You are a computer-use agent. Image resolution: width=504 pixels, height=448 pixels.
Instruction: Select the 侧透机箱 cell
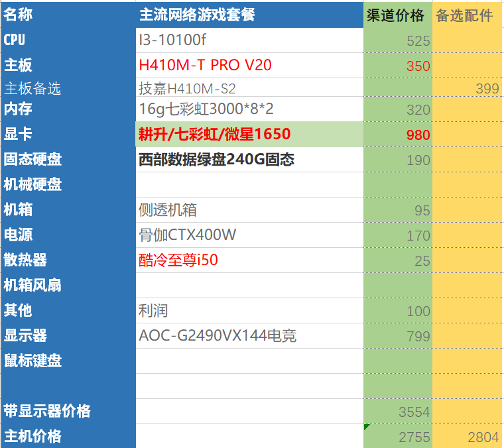point(249,209)
